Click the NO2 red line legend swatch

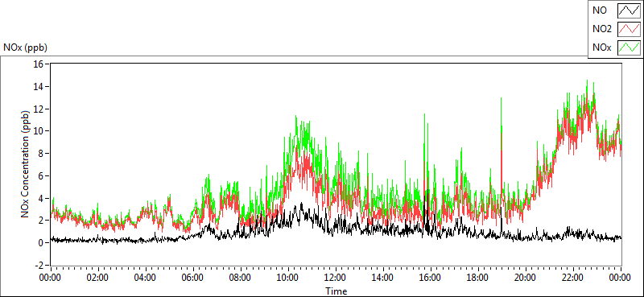coord(629,30)
